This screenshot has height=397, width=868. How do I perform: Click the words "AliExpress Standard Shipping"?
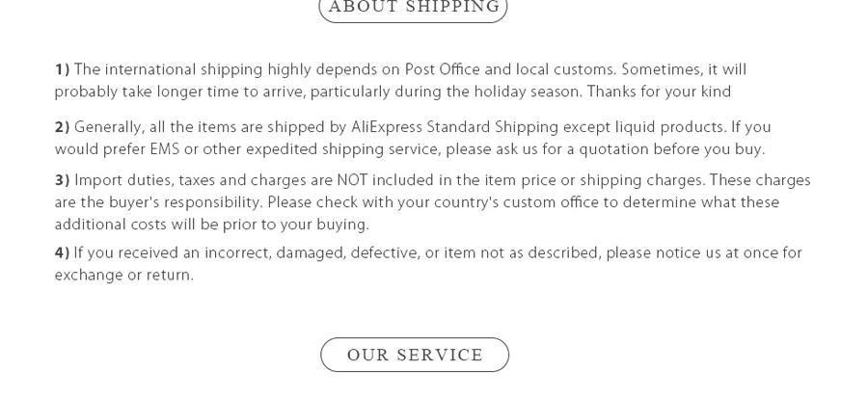click(454, 128)
